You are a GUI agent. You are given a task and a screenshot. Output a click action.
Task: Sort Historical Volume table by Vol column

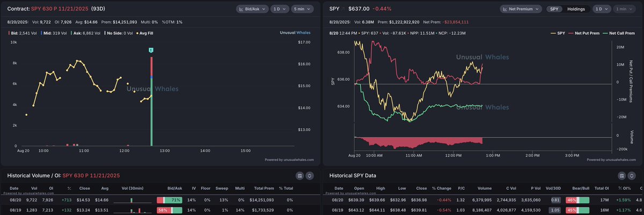[35, 188]
